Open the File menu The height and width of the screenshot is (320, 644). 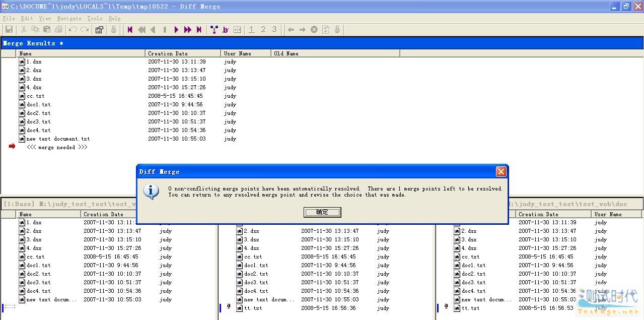pos(9,18)
